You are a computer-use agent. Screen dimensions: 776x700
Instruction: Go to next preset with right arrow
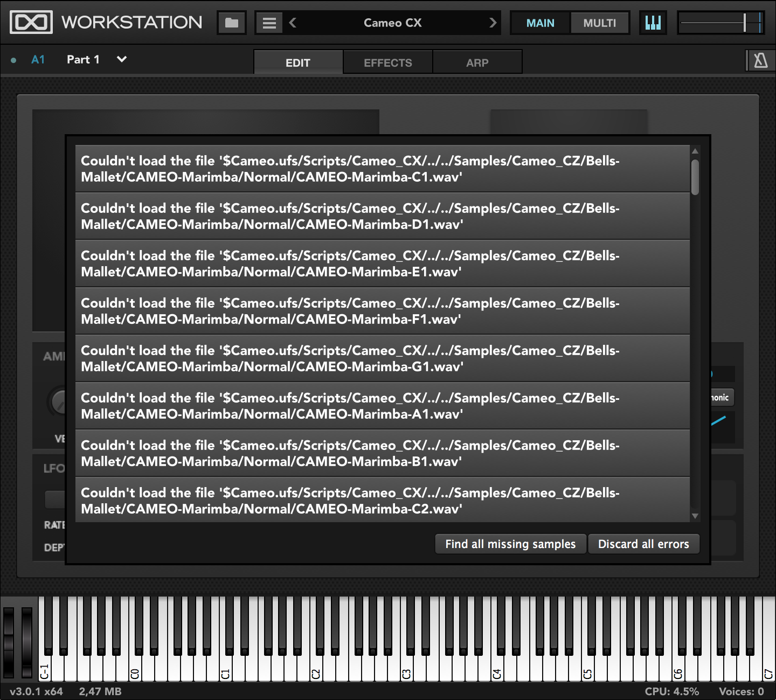click(493, 23)
